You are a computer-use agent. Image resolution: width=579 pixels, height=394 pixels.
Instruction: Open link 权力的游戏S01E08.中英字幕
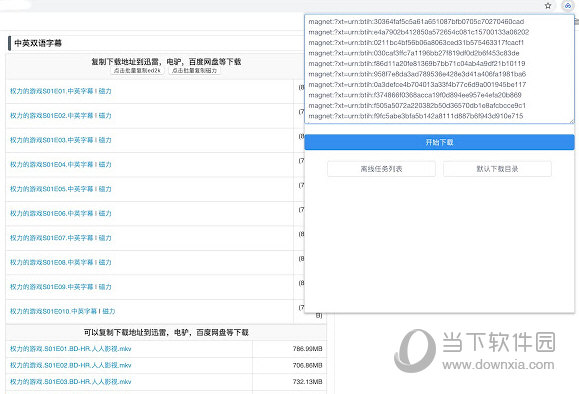click(x=51, y=262)
